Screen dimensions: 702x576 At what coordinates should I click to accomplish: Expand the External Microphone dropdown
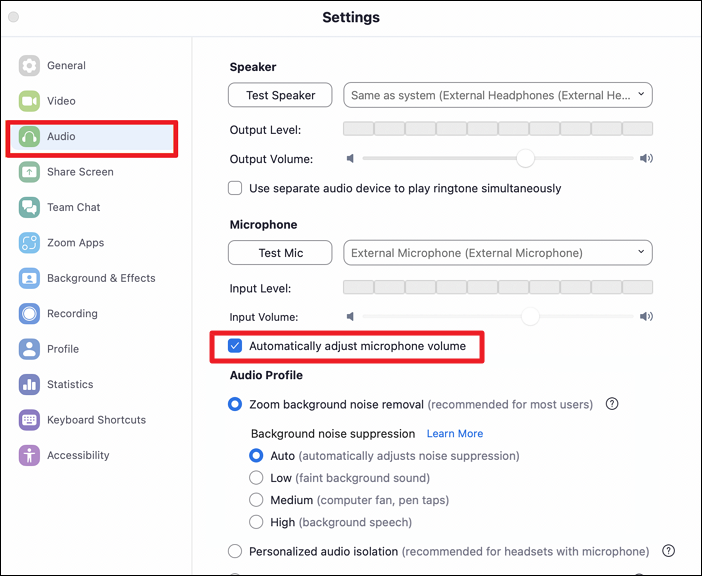498,253
